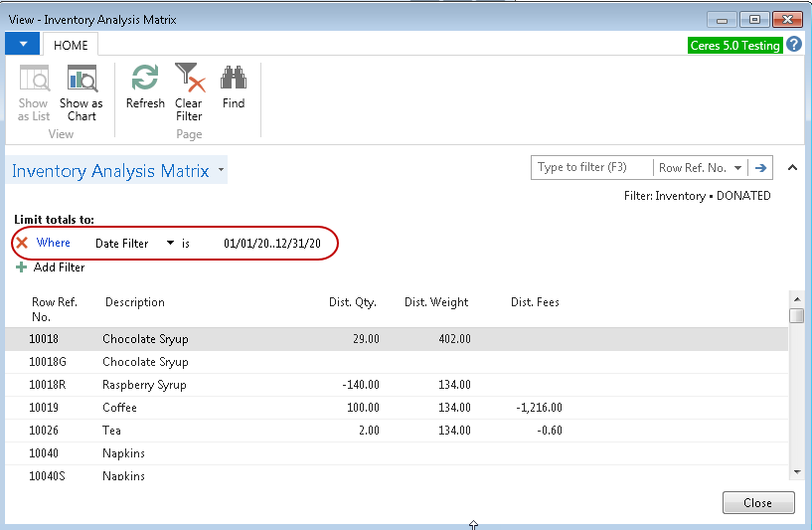This screenshot has width=812, height=530.
Task: Click the Where filter link
Action: tap(54, 243)
